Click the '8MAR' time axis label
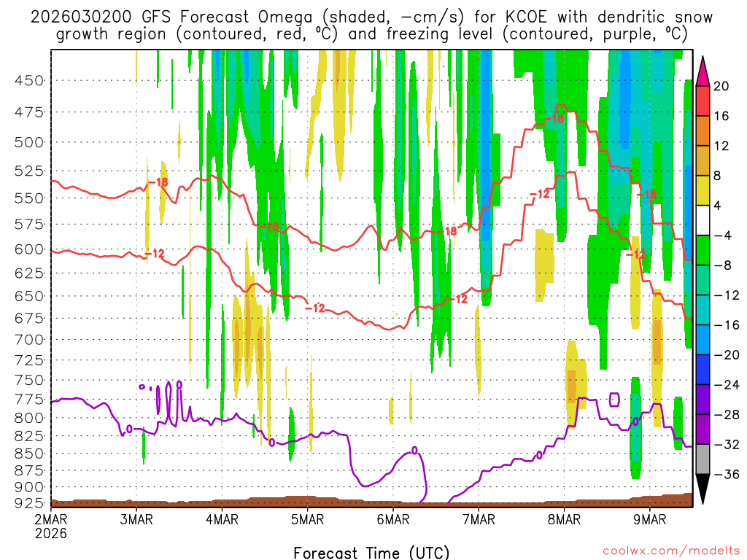This screenshot has width=747, height=560. click(564, 519)
